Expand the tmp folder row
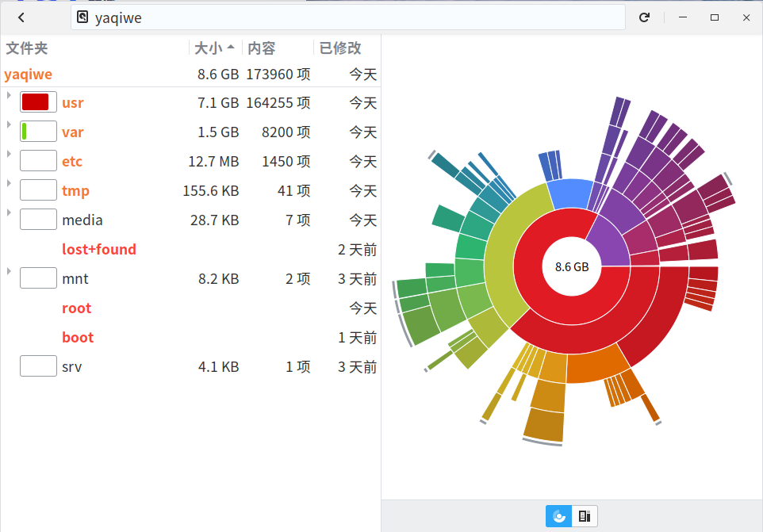The image size is (763, 532). 9,183
